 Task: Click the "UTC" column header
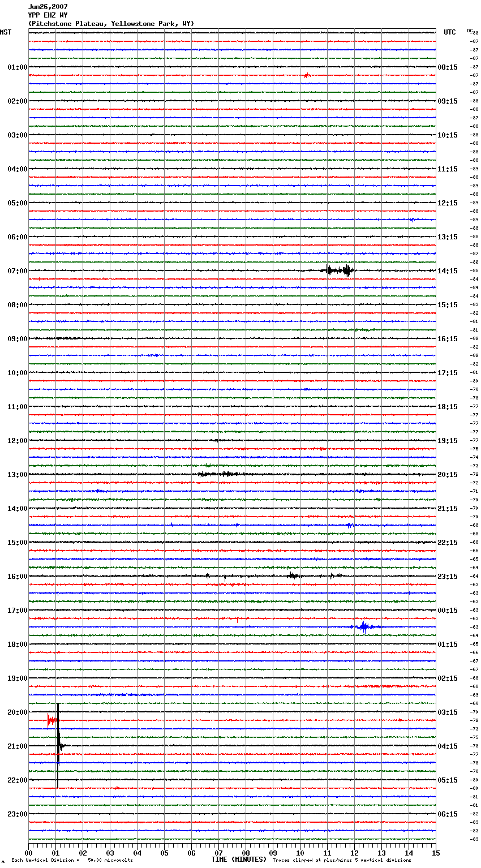tap(450, 32)
